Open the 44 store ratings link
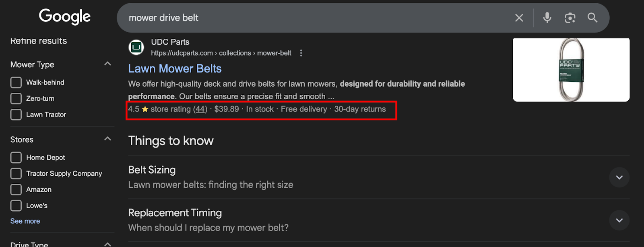Viewport: 644px width, 247px height. [200, 109]
